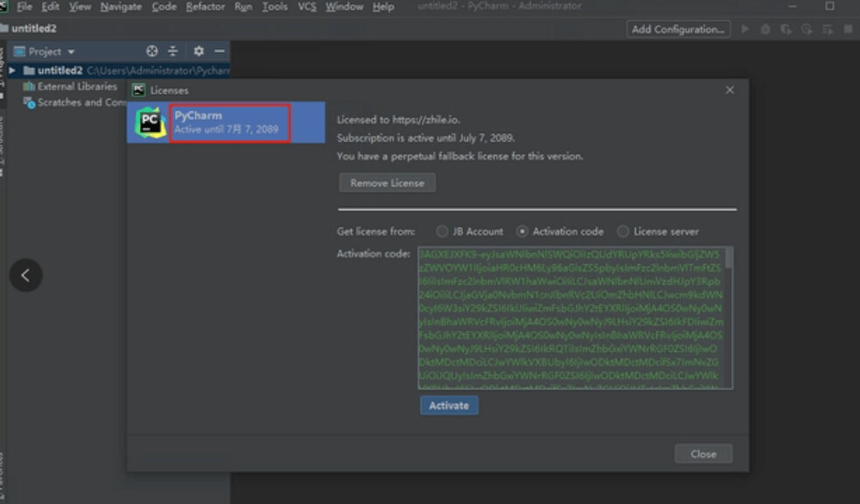Open the Help menu

(x=383, y=7)
